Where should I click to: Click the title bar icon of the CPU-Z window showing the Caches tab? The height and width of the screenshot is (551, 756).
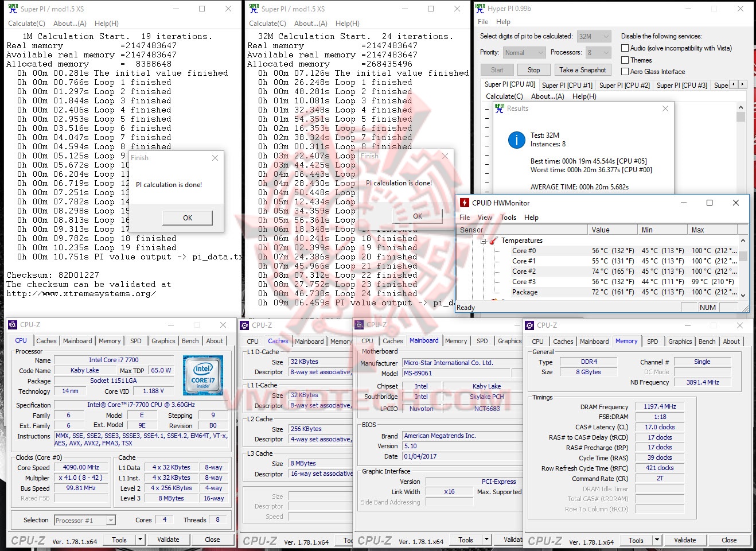pyautogui.click(x=245, y=325)
